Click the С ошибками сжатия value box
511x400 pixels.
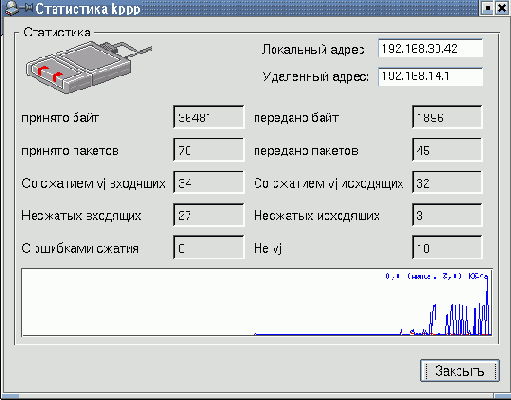tap(209, 248)
